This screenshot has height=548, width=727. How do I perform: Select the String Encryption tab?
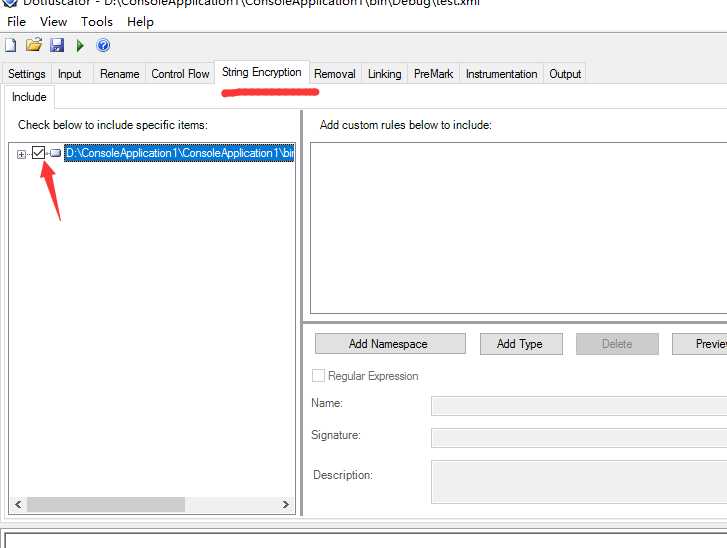click(x=261, y=72)
